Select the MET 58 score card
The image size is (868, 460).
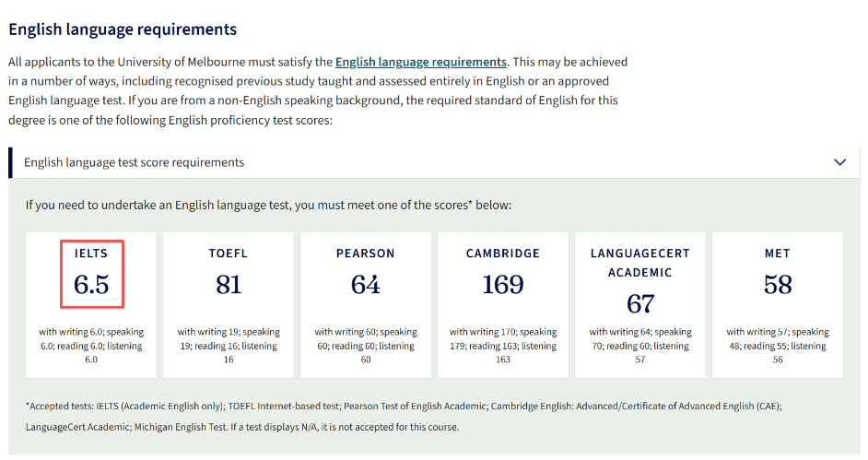[x=778, y=305]
